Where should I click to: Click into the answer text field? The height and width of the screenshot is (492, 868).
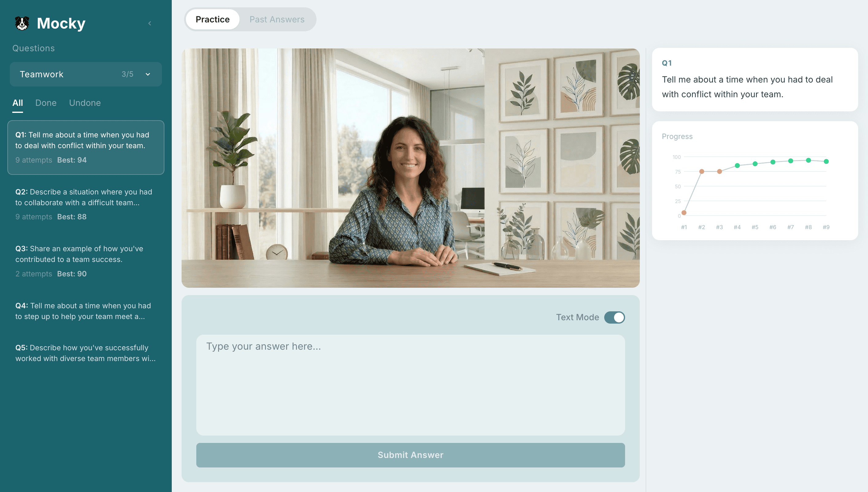coord(410,385)
